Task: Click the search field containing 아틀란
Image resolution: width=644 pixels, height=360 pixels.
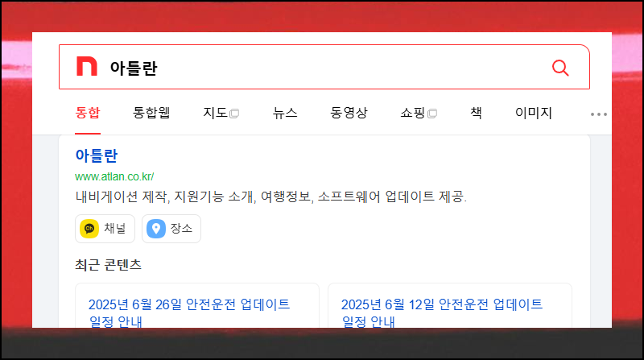Action: pyautogui.click(x=324, y=67)
